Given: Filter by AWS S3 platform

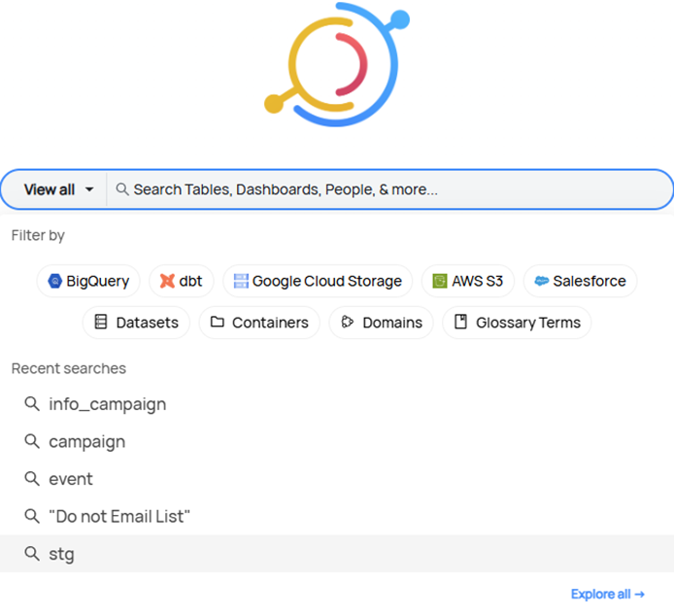Looking at the screenshot, I should coord(468,281).
